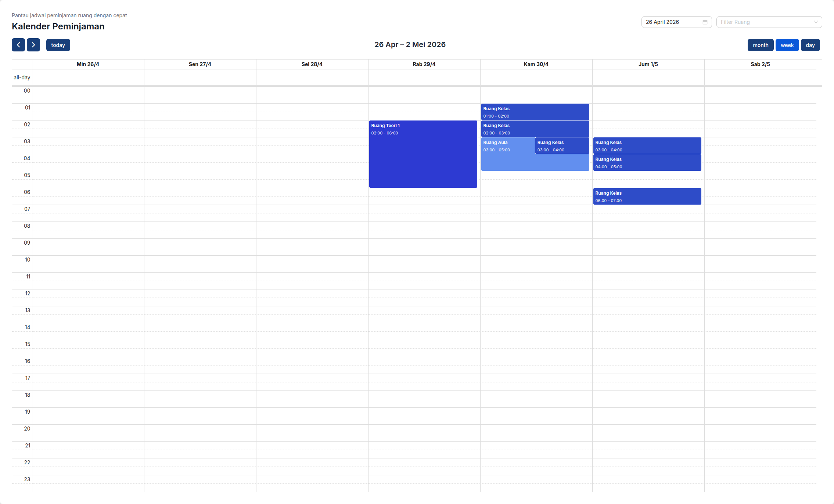
Task: Click the Sel 28/4 day header
Action: point(312,64)
